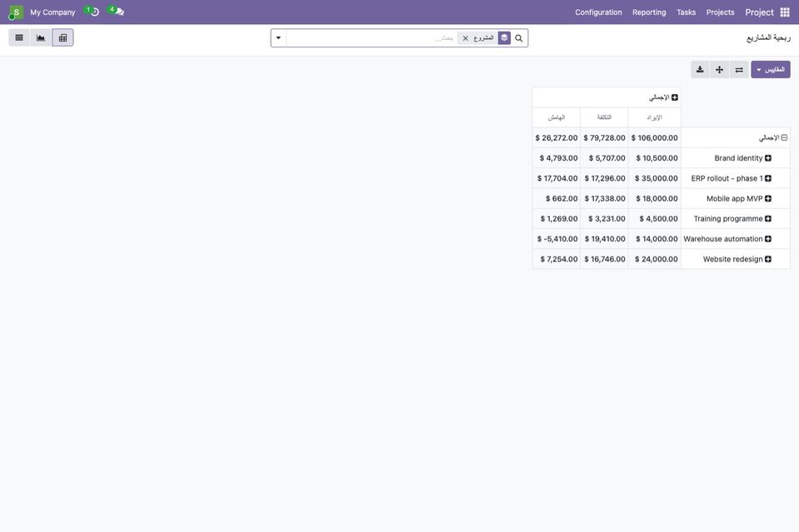Open the apps grid menu icon
Screen dimensions: 799x532
click(x=785, y=12)
